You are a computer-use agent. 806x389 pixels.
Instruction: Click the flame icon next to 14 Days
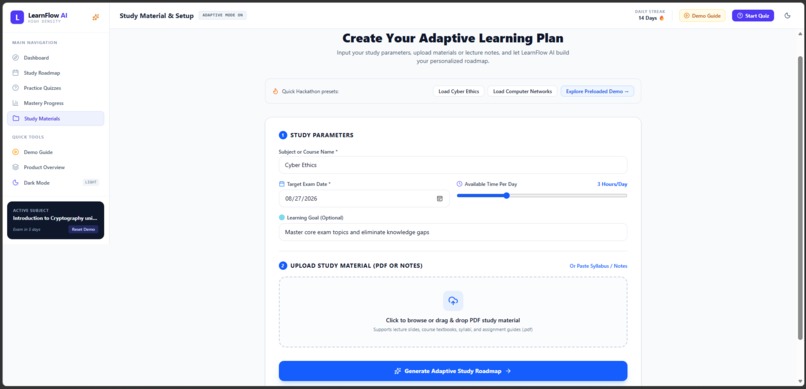[662, 18]
